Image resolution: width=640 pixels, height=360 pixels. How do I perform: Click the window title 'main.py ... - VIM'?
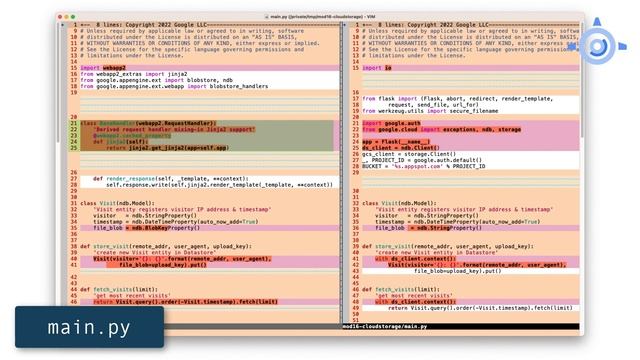pyautogui.click(x=320, y=17)
